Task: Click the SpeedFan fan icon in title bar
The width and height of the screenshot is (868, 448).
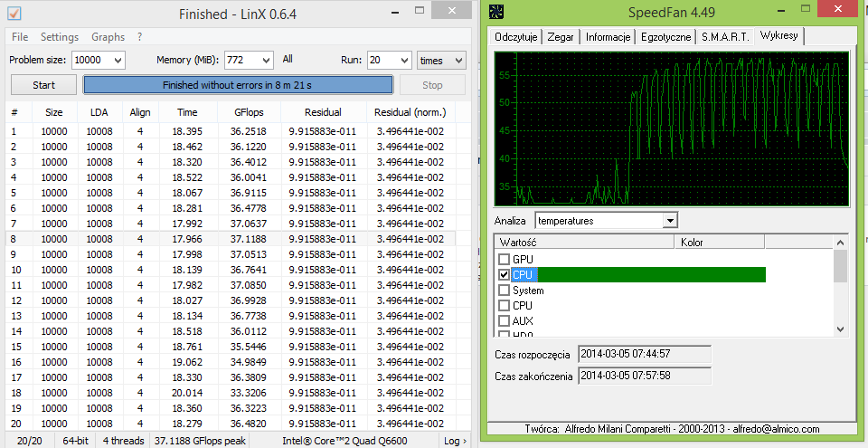Action: (498, 12)
